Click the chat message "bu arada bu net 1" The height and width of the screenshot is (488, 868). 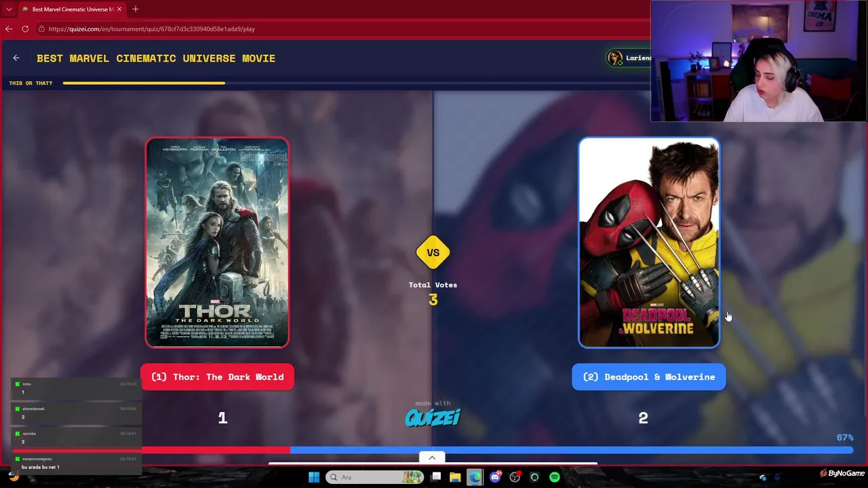(41, 467)
